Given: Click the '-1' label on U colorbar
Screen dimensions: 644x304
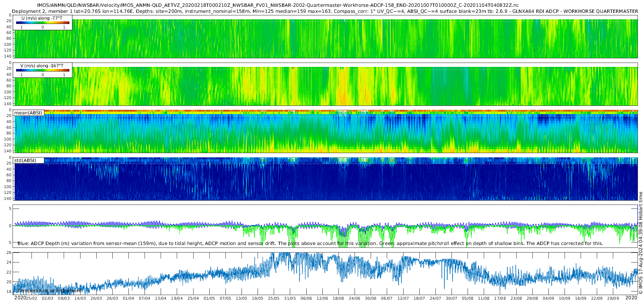Looking at the screenshot, I should (x=21, y=27).
